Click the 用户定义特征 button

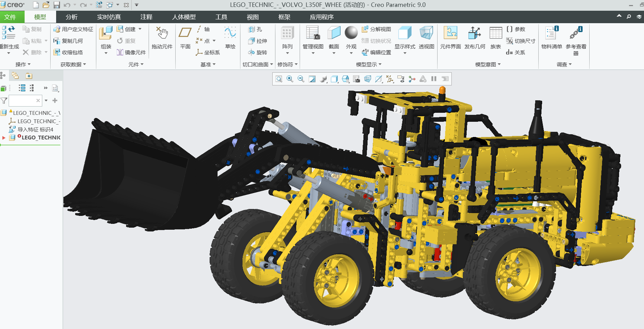pos(73,29)
